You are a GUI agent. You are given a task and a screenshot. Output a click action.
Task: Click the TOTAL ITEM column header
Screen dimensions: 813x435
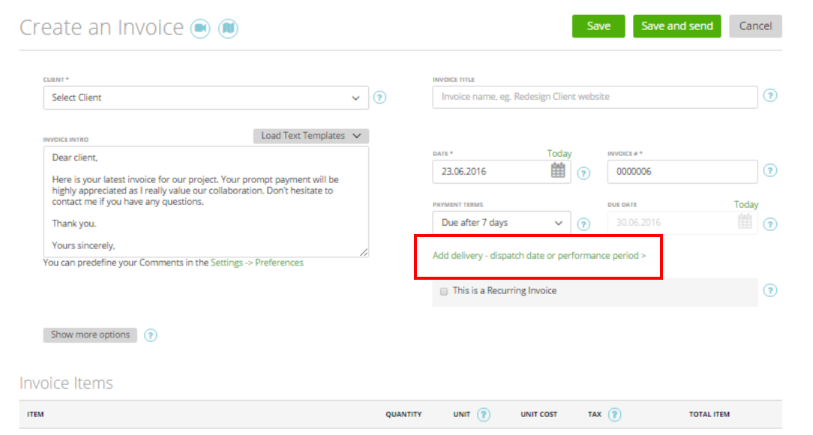point(709,414)
